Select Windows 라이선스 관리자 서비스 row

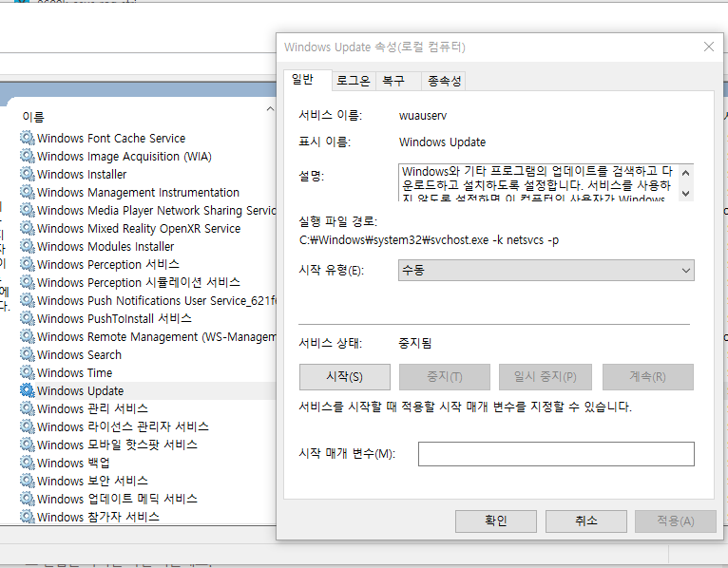point(147,426)
